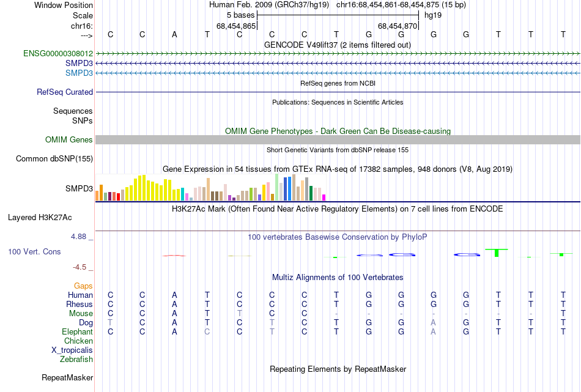This screenshot has height=392, width=581.
Task: Click the -4.5 PhyloP lower axis value
Action: [80, 267]
